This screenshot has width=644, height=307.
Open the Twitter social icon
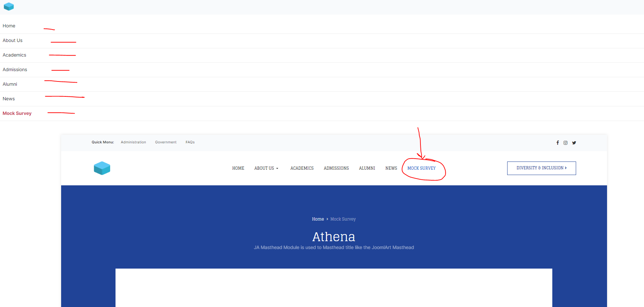[574, 143]
